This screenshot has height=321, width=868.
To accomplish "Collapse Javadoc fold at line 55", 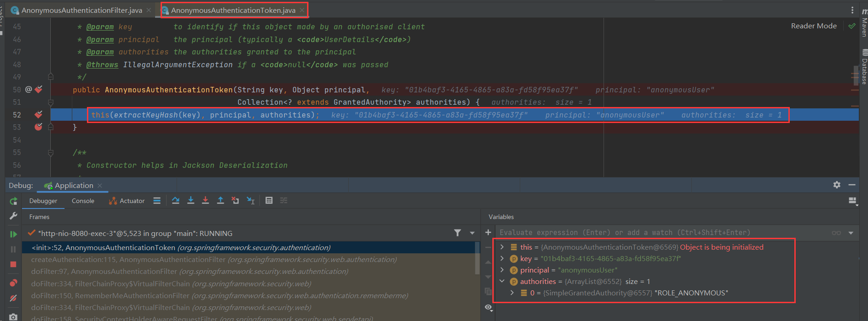I will pos(51,152).
